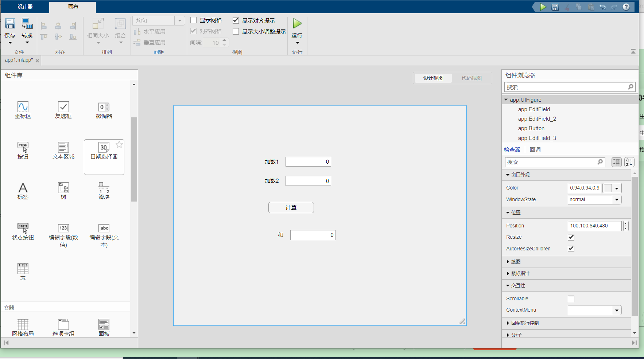Open the 检查器 tab
This screenshot has width=644, height=359.
512,150
